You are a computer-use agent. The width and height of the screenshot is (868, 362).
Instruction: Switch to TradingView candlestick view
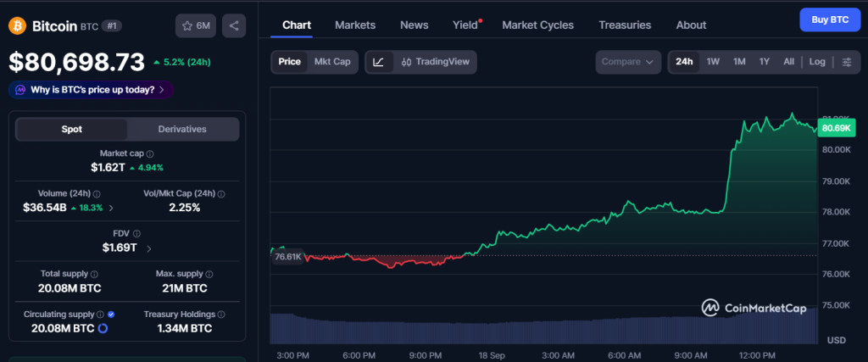click(435, 62)
